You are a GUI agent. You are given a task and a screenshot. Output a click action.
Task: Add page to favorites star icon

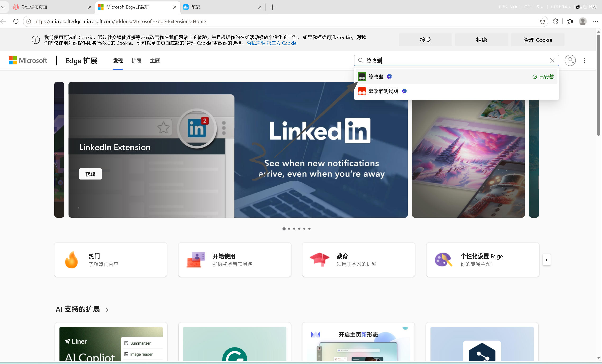[542, 21]
